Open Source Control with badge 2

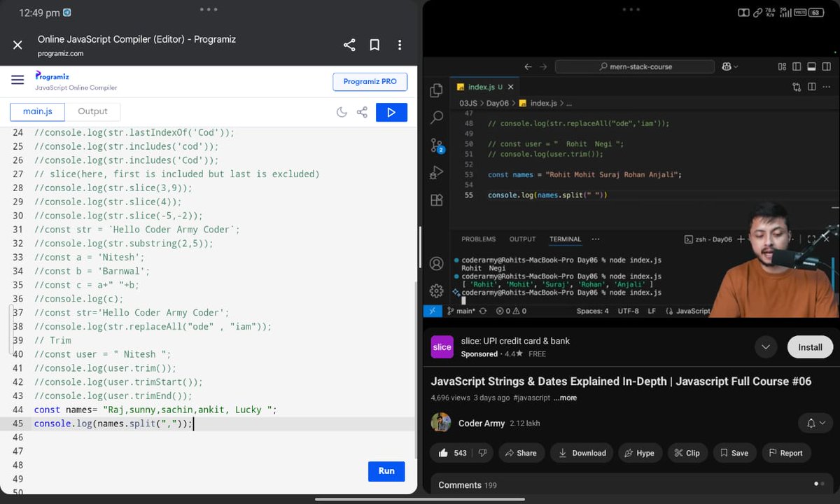(437, 145)
